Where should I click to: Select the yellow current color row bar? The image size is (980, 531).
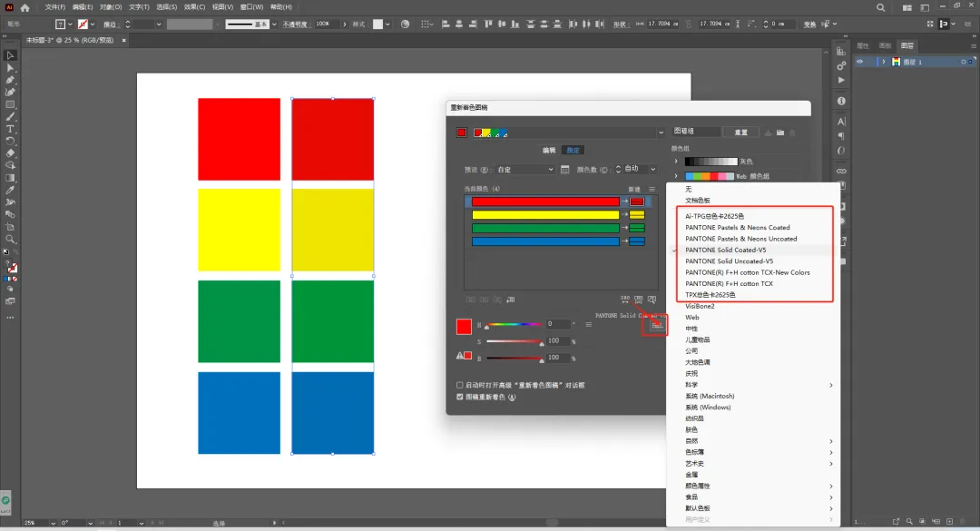click(x=545, y=214)
